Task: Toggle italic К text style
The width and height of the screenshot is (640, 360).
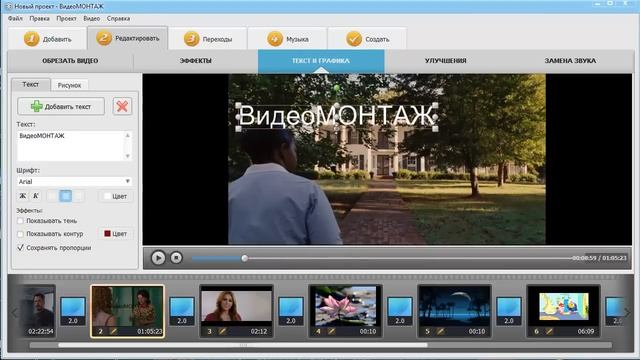Action: click(36, 196)
